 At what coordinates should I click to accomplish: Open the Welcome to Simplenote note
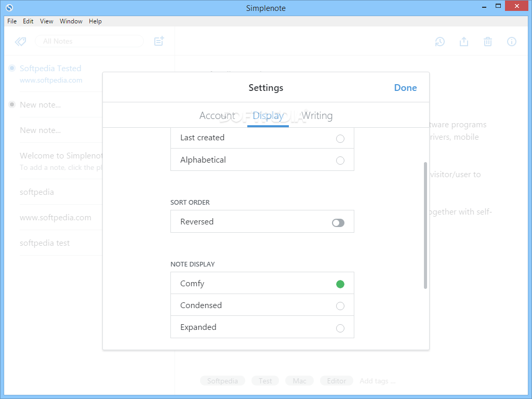click(61, 161)
